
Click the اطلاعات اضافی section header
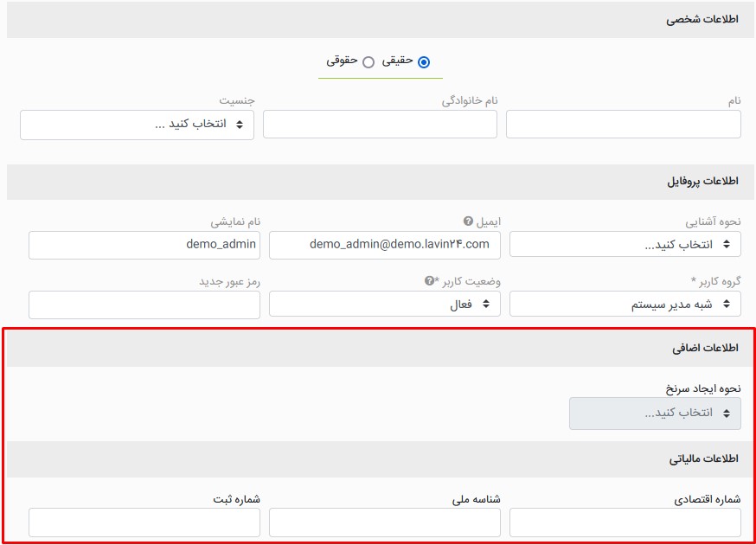tap(704, 349)
